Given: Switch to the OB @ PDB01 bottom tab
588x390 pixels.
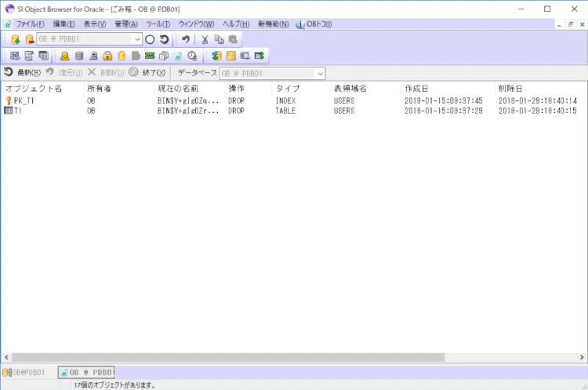Looking at the screenshot, I should click(x=86, y=373).
